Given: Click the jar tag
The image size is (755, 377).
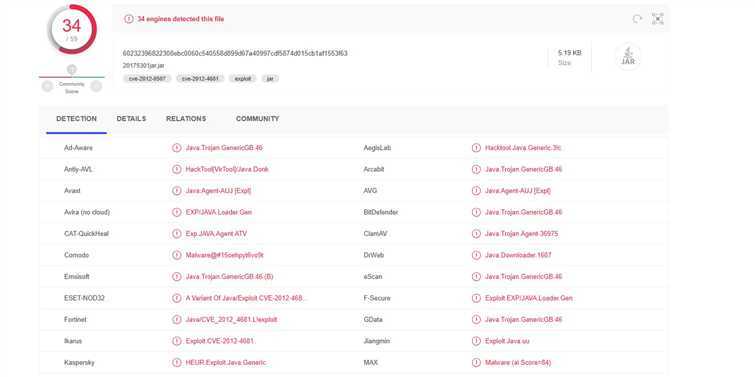Looking at the screenshot, I should (x=270, y=78).
